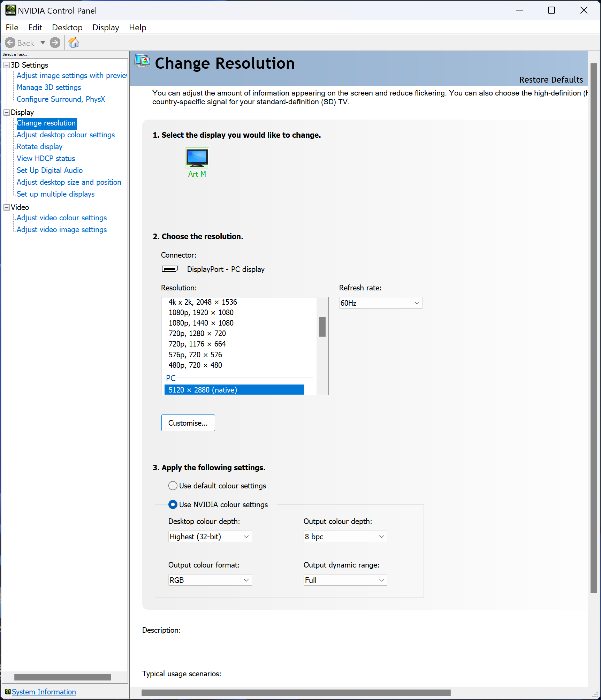Open the Edit menu
Screen dimensions: 601x700
[x=35, y=28]
